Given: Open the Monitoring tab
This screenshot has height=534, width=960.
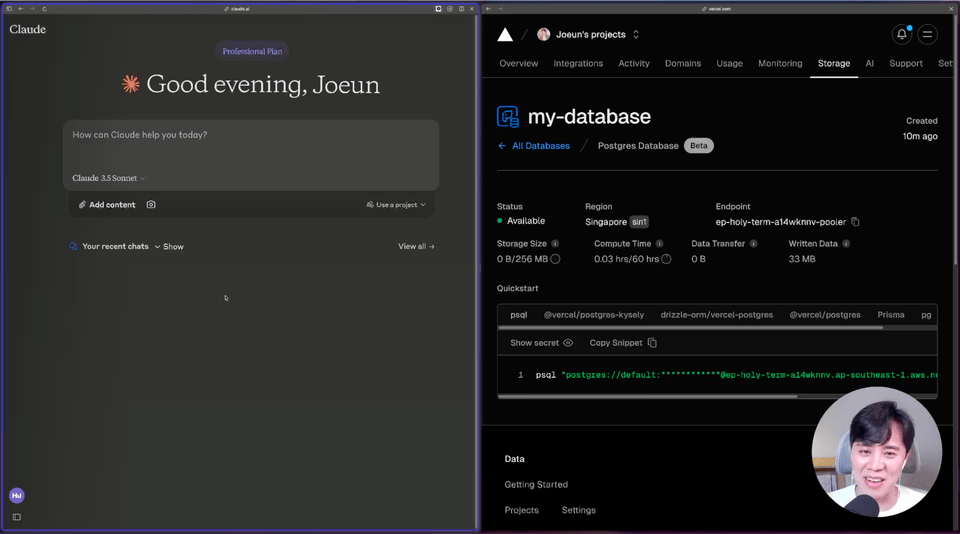Looking at the screenshot, I should click(780, 63).
